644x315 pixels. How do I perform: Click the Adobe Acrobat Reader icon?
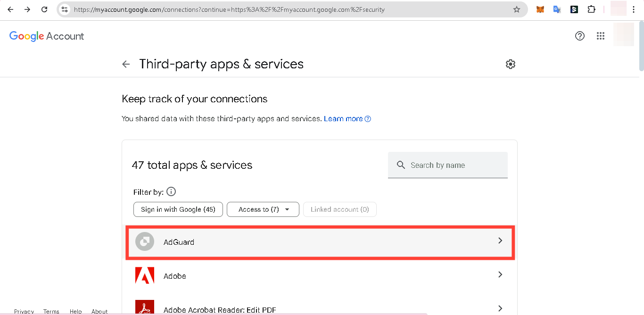(145, 307)
